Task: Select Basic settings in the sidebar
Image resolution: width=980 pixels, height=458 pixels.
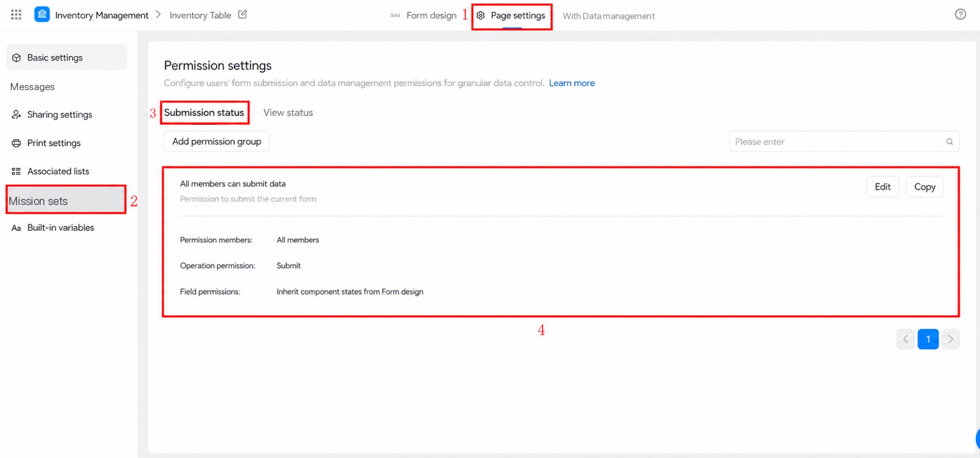Action: (x=66, y=57)
